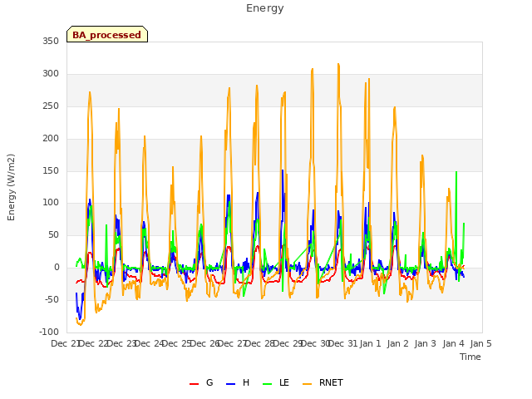Click the 300 y-axis tick label
This screenshot has width=532, height=399.
coord(51,74)
